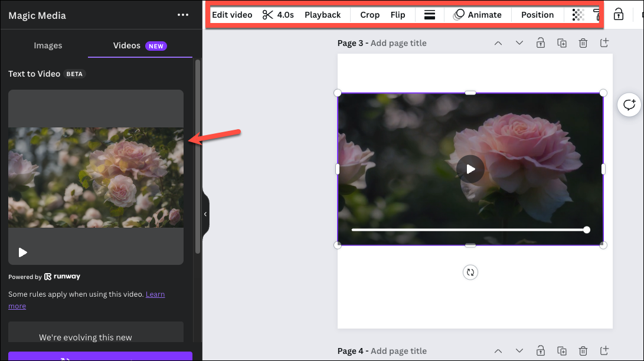Open the Magic Media options menu
This screenshot has width=644, height=361.
point(182,15)
